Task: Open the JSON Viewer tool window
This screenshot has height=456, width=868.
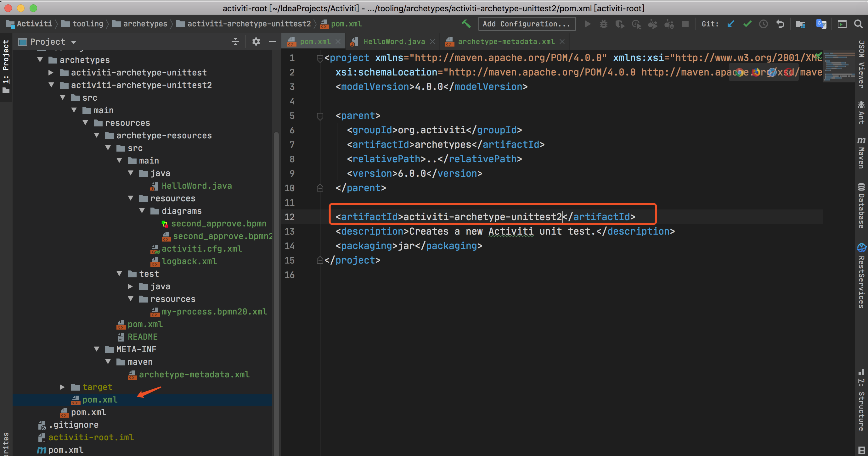Action: point(861,64)
